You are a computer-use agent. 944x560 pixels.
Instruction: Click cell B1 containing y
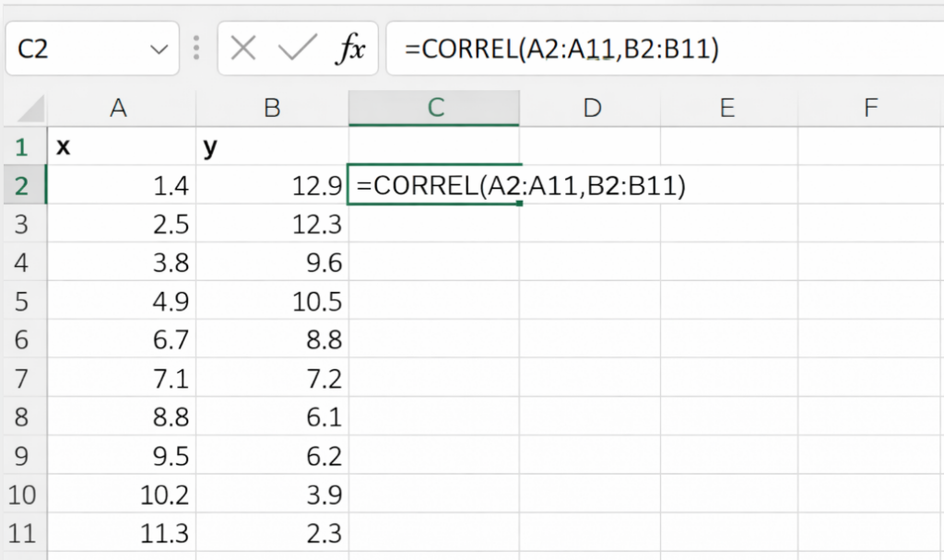click(272, 147)
